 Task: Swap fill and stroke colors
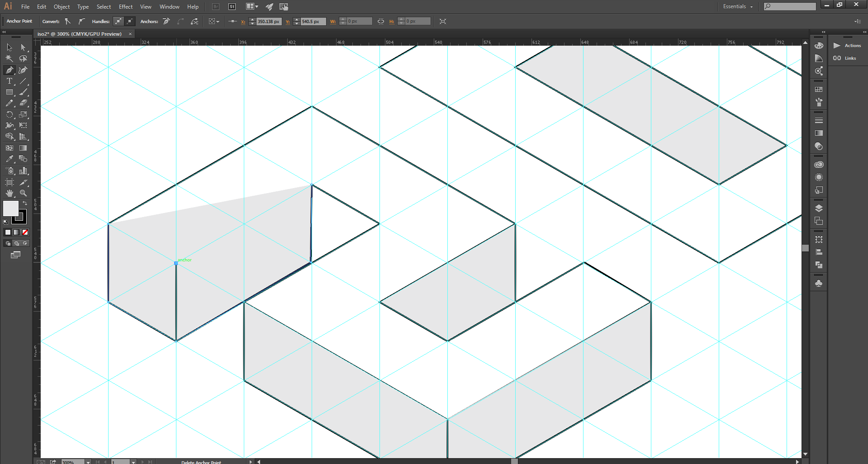(x=25, y=203)
